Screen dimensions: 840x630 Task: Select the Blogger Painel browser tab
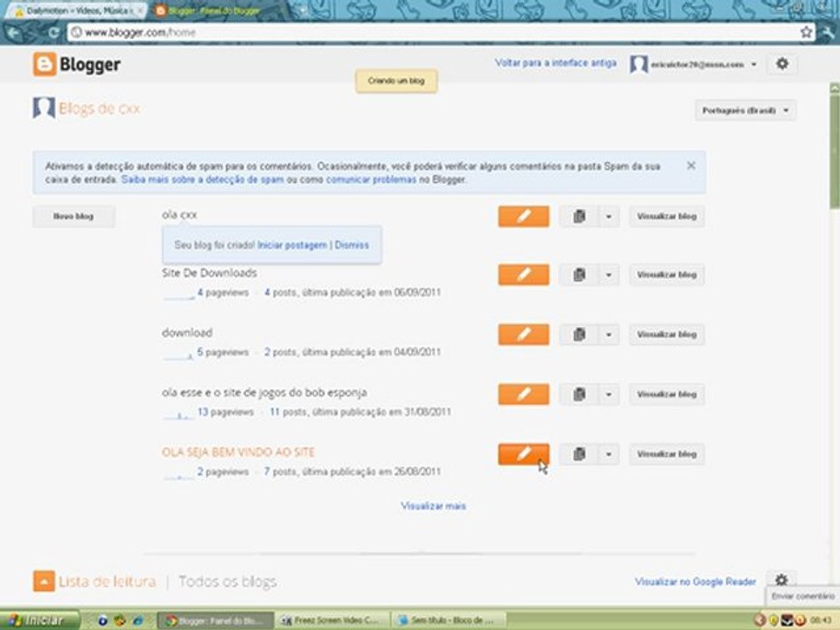pos(214,10)
